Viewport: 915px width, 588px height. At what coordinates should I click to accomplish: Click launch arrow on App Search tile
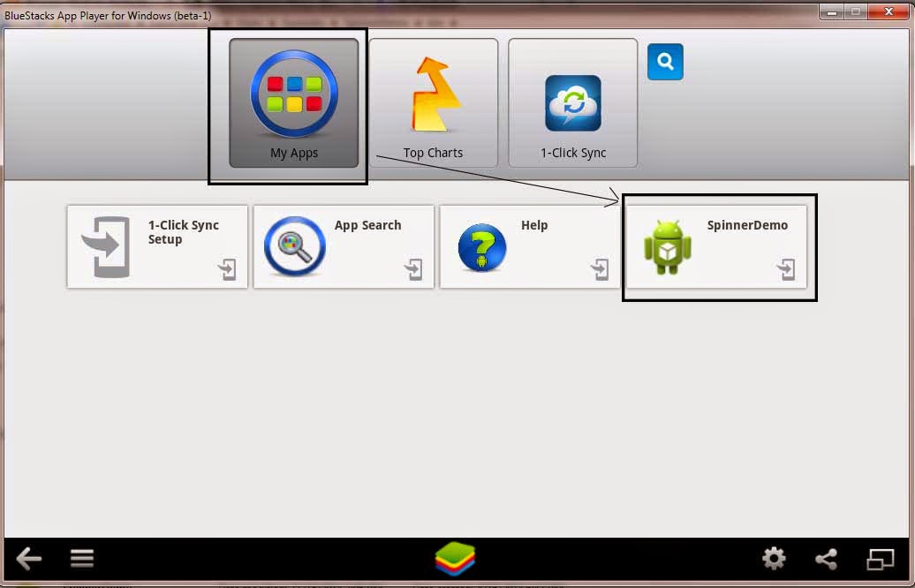pos(413,269)
